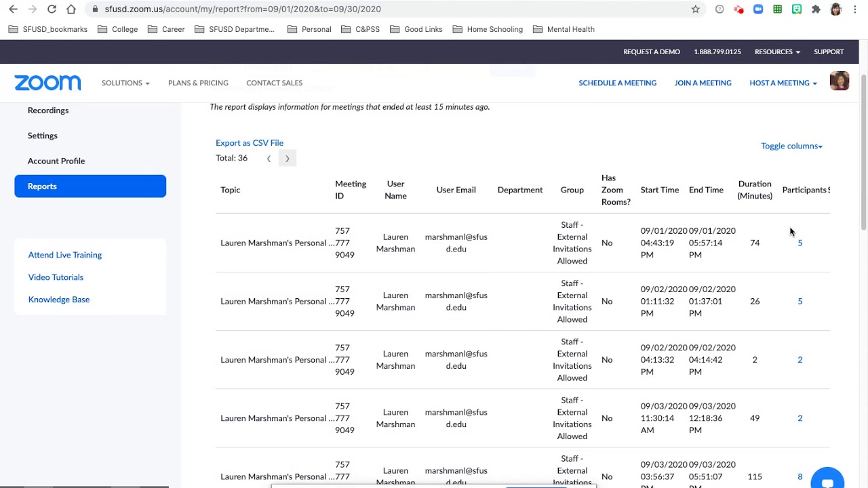Go to previous page of results
The width and height of the screenshot is (868, 488).
[269, 159]
